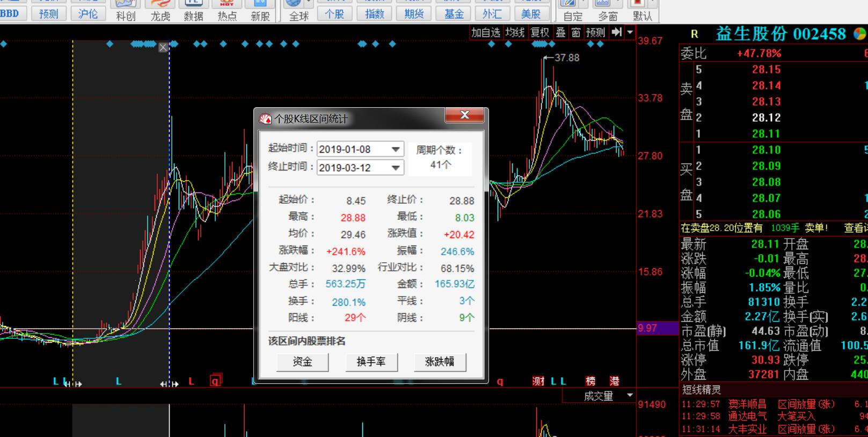This screenshot has height=437, width=868.
Task: Switch to the 美股 tab
Action: click(x=531, y=13)
